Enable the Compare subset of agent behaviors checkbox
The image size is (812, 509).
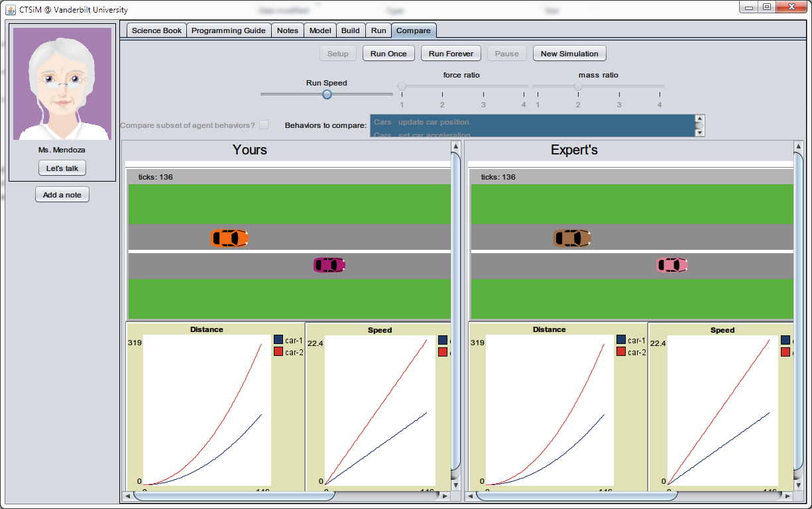263,124
